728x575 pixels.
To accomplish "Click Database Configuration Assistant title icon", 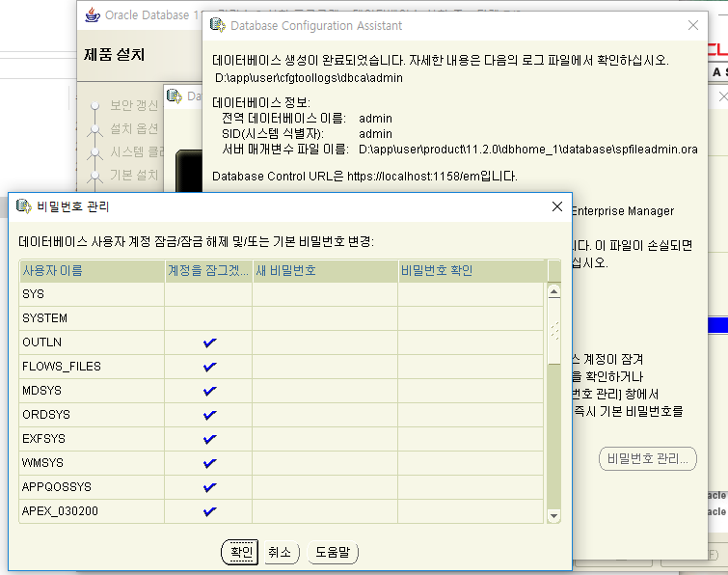I will (218, 25).
